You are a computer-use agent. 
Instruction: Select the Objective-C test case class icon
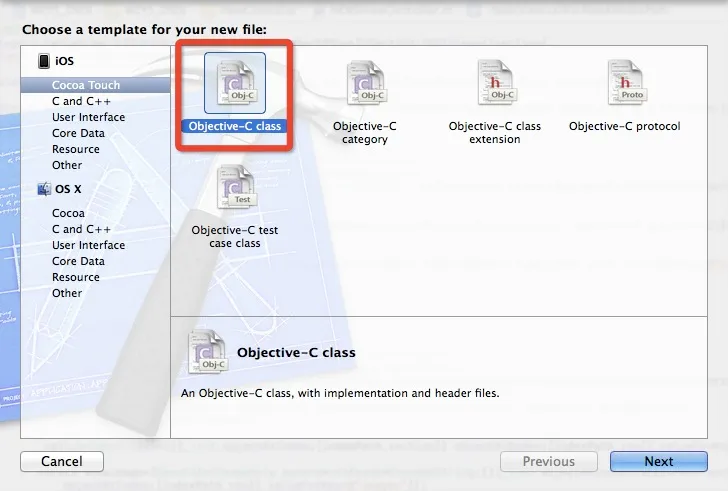[235, 187]
